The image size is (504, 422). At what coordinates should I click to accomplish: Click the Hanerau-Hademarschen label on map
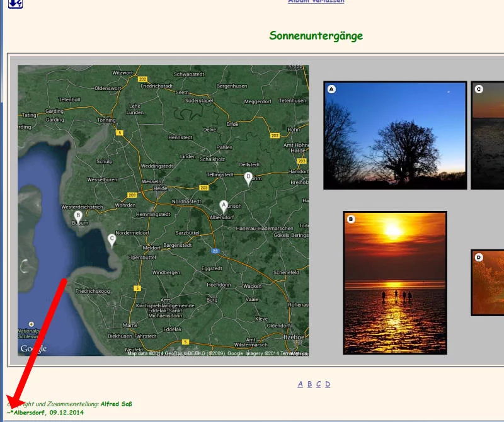pos(265,228)
